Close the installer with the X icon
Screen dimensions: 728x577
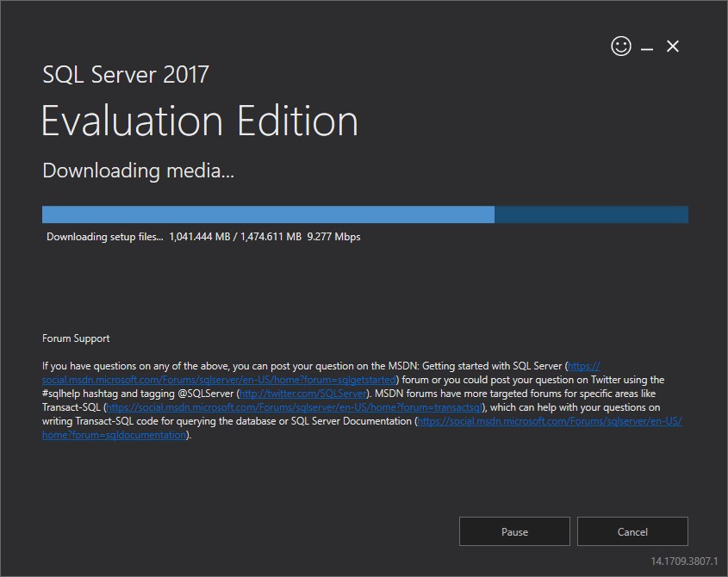(673, 47)
